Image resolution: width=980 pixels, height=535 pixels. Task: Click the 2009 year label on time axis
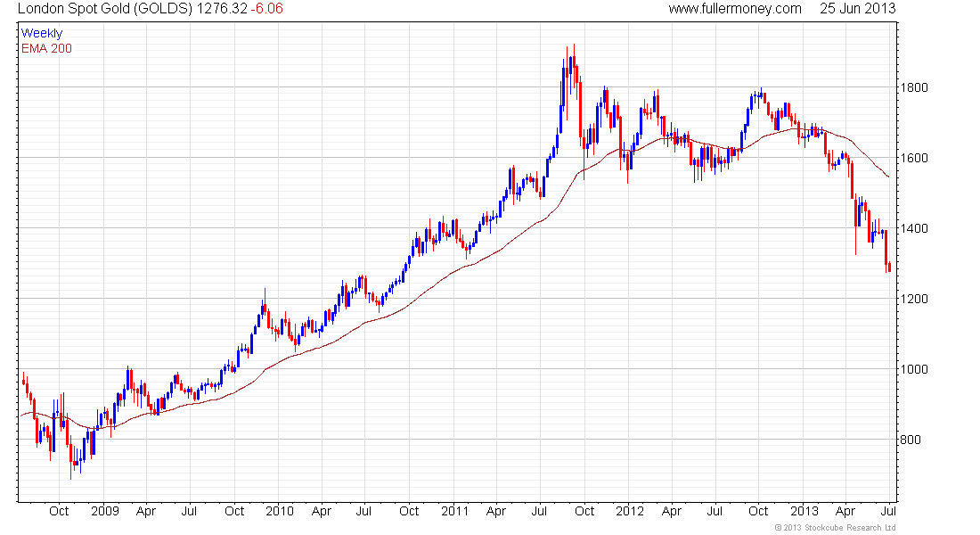[105, 511]
